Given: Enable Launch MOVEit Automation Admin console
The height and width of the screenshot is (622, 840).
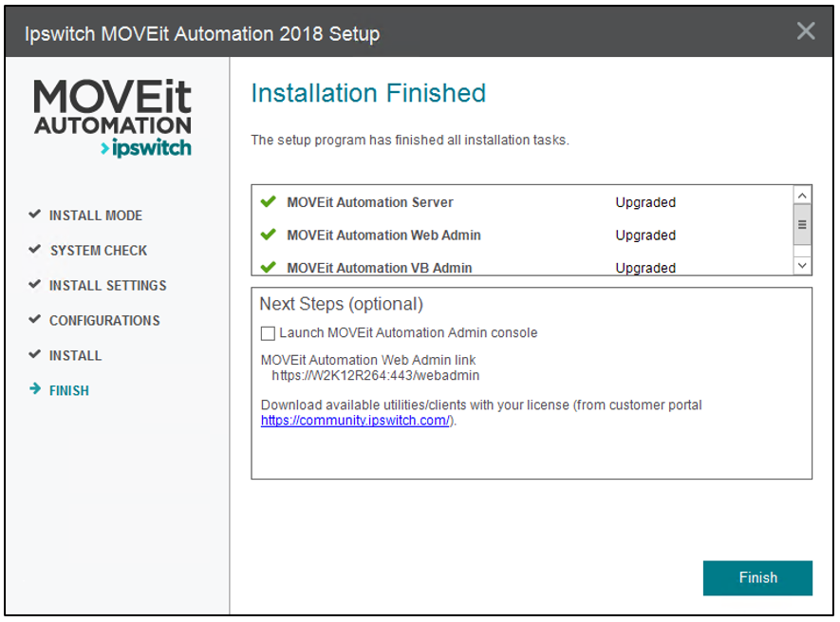Looking at the screenshot, I should 267,333.
